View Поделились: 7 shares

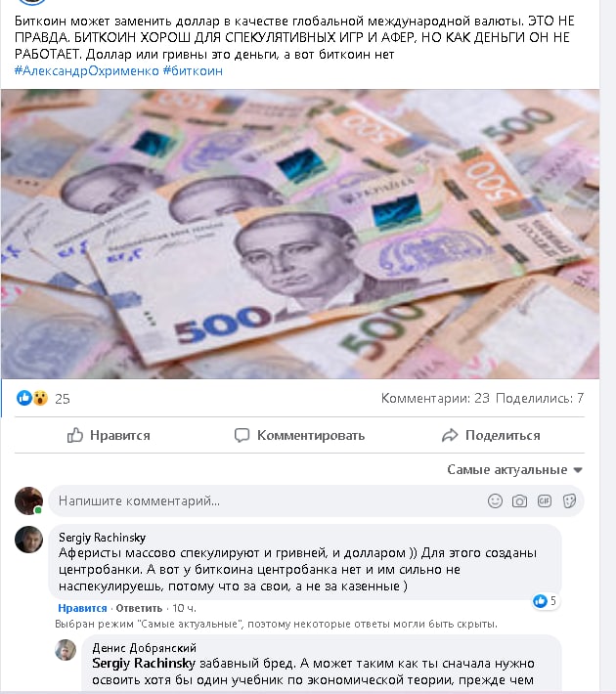coord(540,399)
